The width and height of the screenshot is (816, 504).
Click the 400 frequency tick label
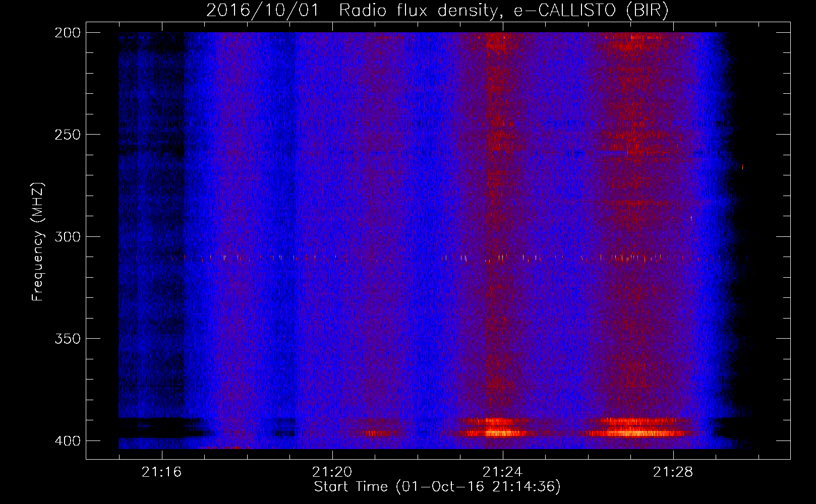click(x=67, y=441)
